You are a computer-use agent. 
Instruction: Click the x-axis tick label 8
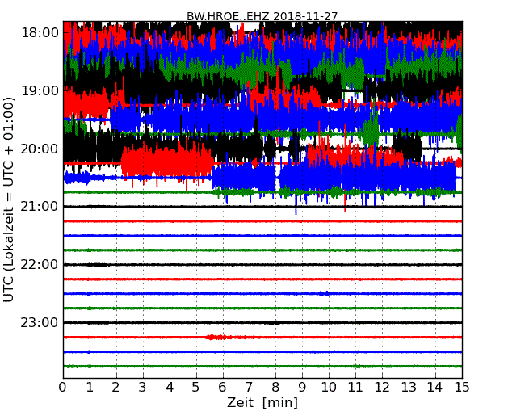tap(275, 387)
